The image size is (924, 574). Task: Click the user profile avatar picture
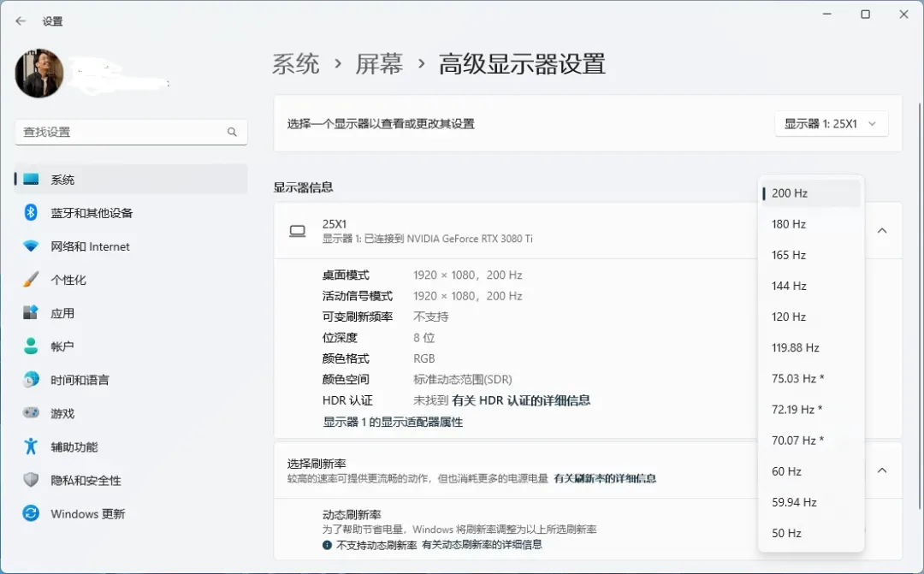pos(39,74)
